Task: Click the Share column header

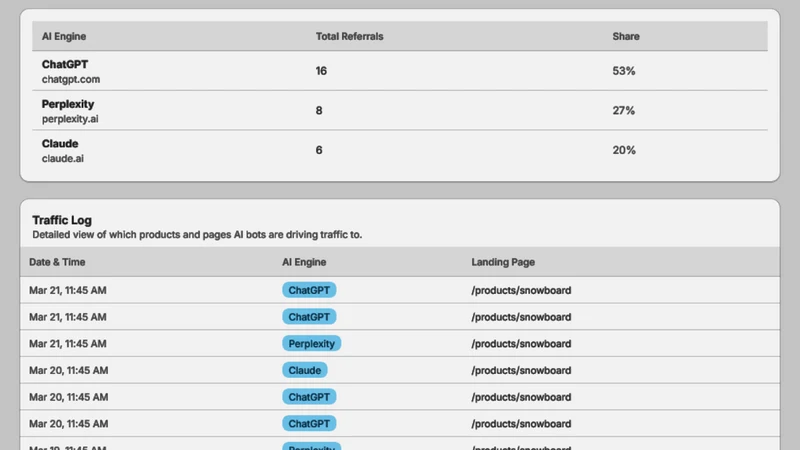Action: pos(626,36)
